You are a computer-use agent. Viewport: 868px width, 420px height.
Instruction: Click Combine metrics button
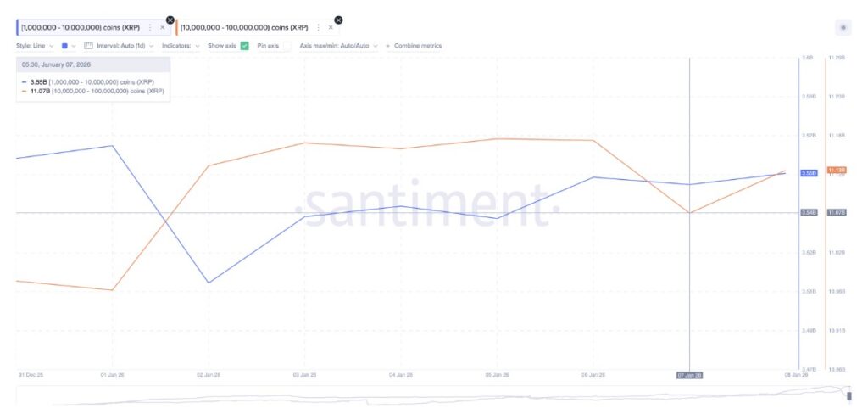[x=414, y=46]
